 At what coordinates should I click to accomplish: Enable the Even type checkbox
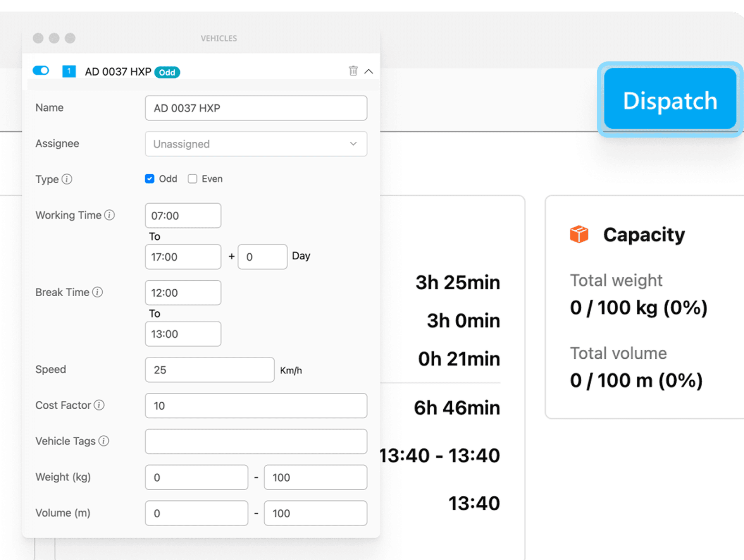(x=193, y=179)
